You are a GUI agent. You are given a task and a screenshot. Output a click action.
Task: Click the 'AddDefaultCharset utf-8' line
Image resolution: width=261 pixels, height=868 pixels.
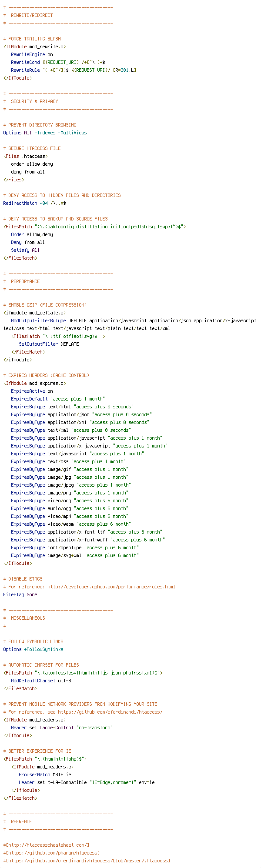click(x=41, y=681)
